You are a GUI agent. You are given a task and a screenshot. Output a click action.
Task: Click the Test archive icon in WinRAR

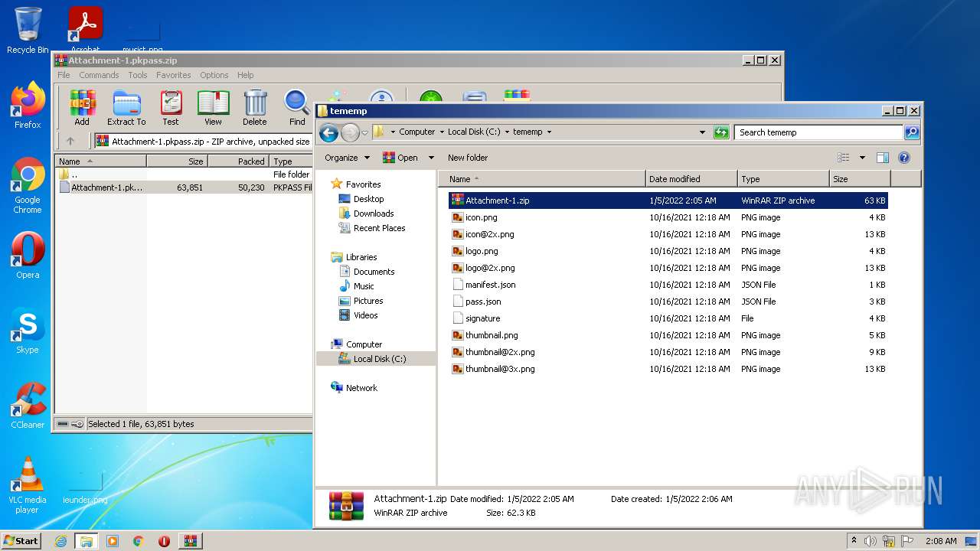click(x=171, y=108)
